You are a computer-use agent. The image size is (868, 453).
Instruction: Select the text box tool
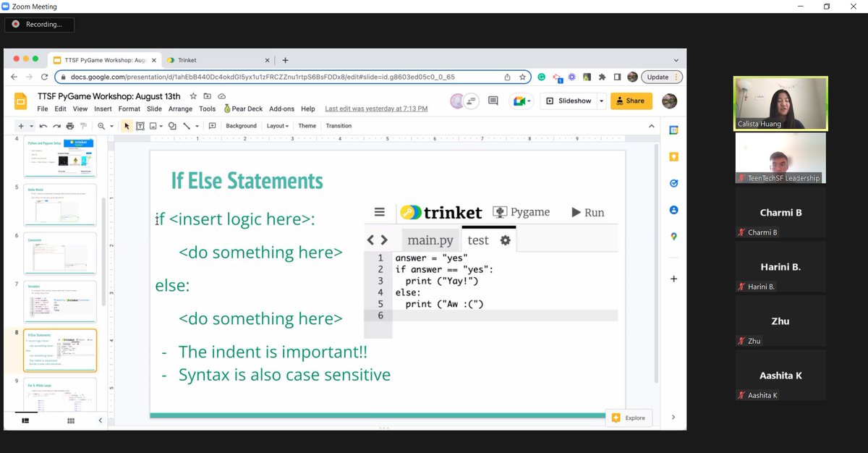(x=140, y=126)
